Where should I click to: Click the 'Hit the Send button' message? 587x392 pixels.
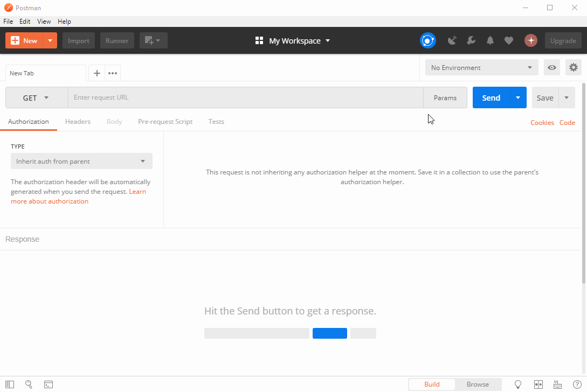(290, 311)
